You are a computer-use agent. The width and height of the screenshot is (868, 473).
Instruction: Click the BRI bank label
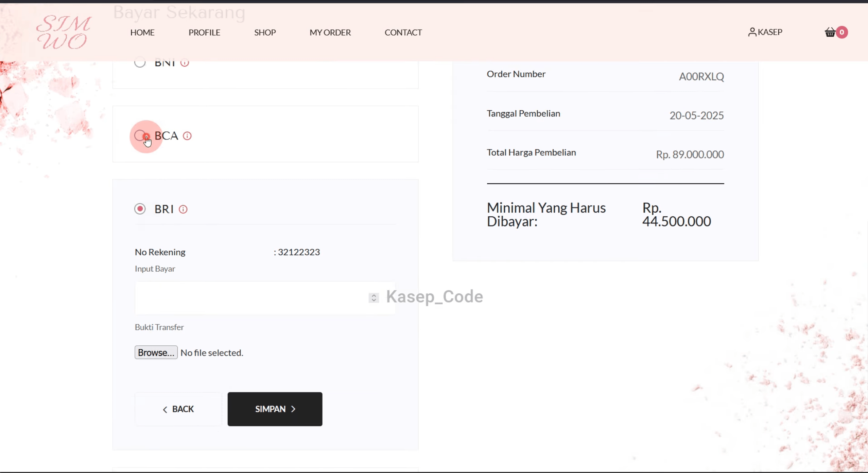(164, 209)
